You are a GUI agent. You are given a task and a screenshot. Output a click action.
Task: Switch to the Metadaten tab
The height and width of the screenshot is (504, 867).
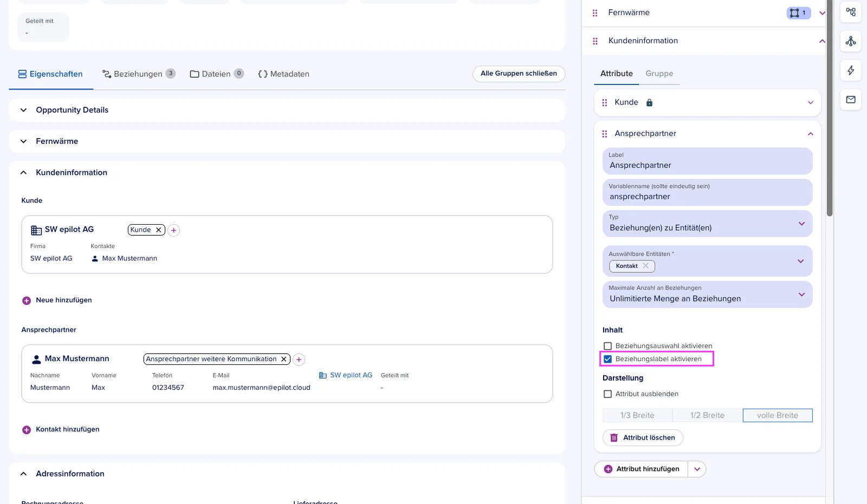[283, 74]
